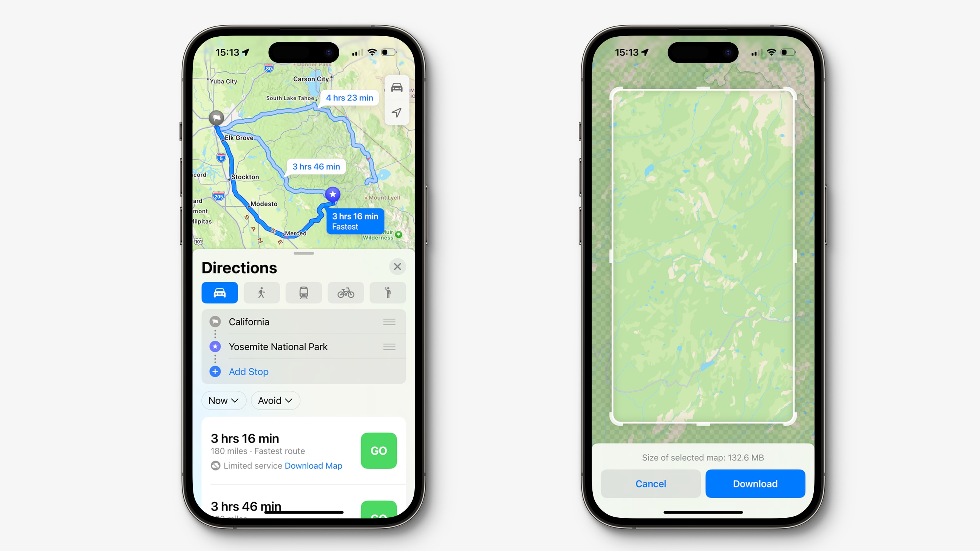
Task: Click the location pin icon for California
Action: (216, 322)
